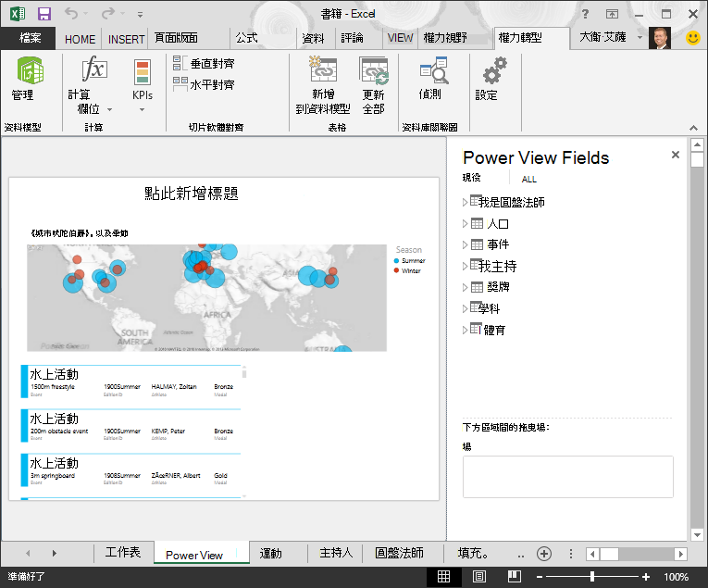The width and height of the screenshot is (708, 588).
Task: Show ALL fields in Power View Fields
Action: (x=528, y=180)
